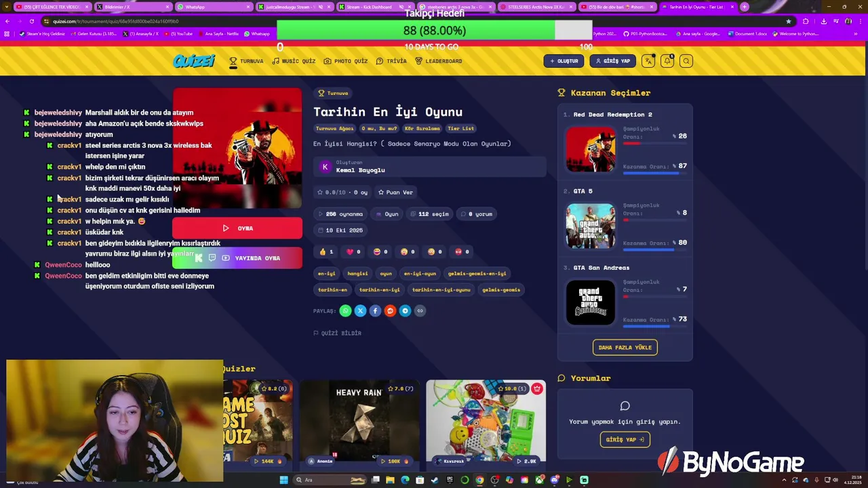Click the Quizei logo

(194, 61)
